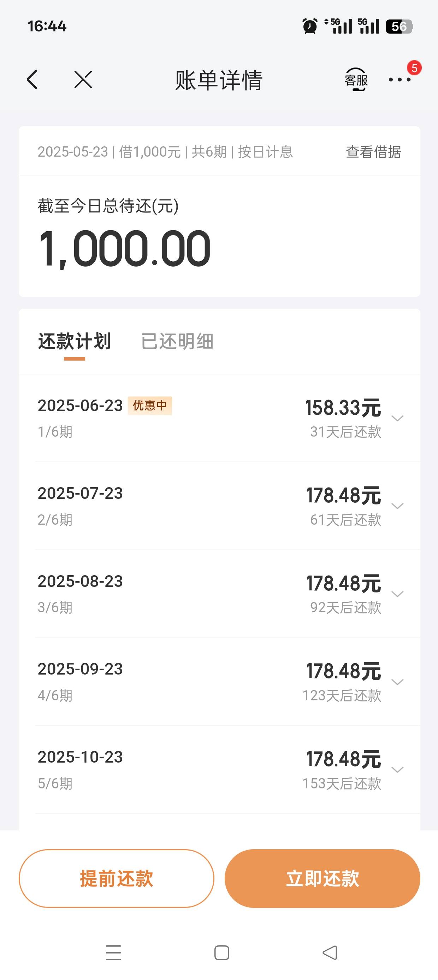Switch to the 已还明细 tab
Screen dimensions: 438x980
177,341
